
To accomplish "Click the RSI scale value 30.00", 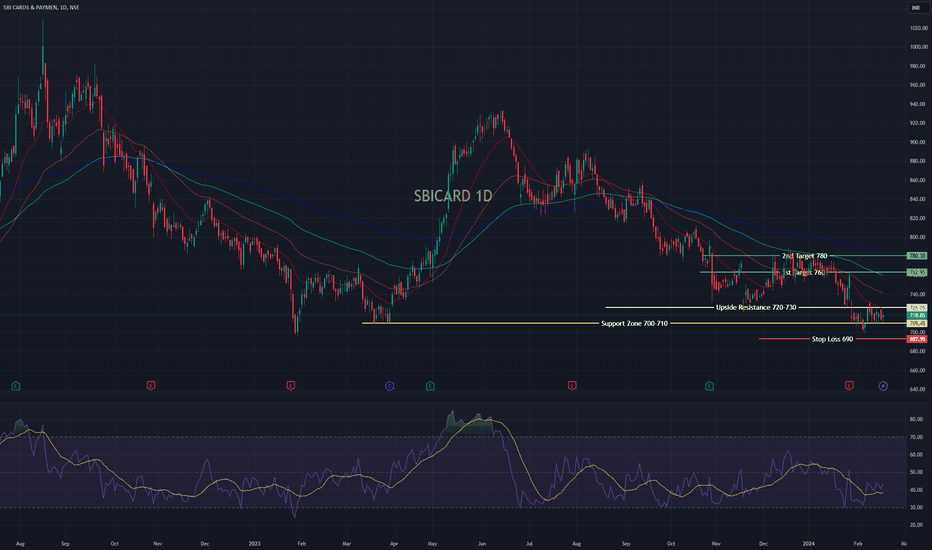I will [916, 508].
